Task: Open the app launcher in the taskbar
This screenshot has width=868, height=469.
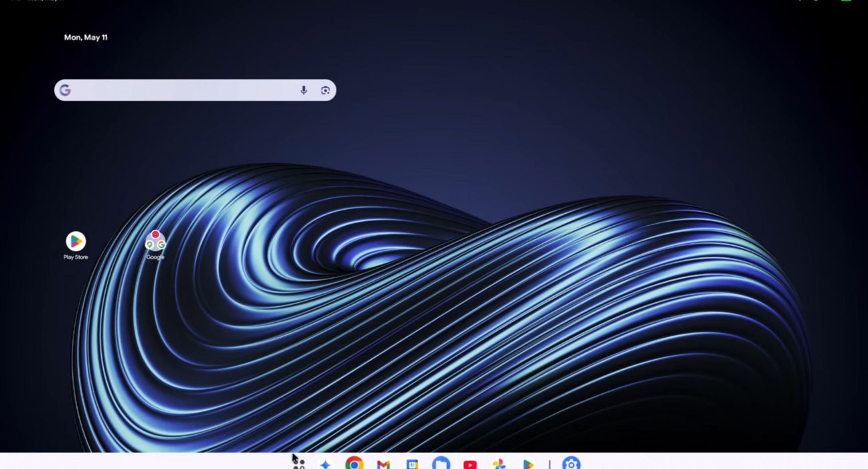Action: pos(299,464)
